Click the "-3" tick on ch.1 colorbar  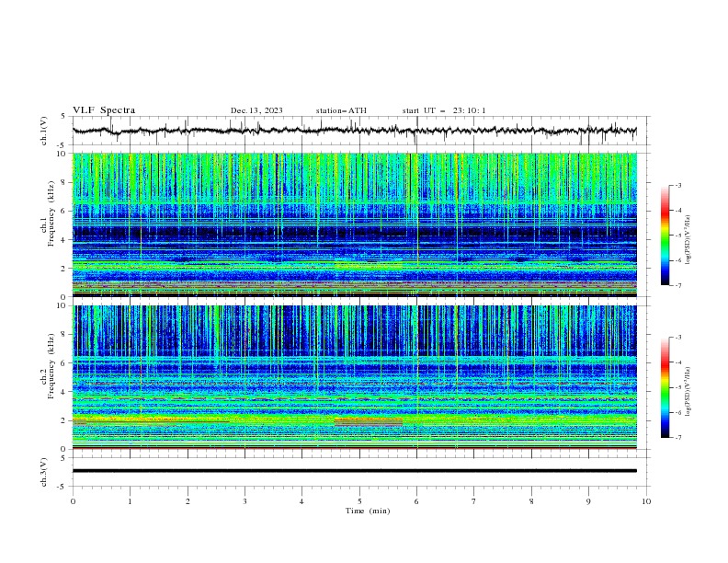coord(677,185)
